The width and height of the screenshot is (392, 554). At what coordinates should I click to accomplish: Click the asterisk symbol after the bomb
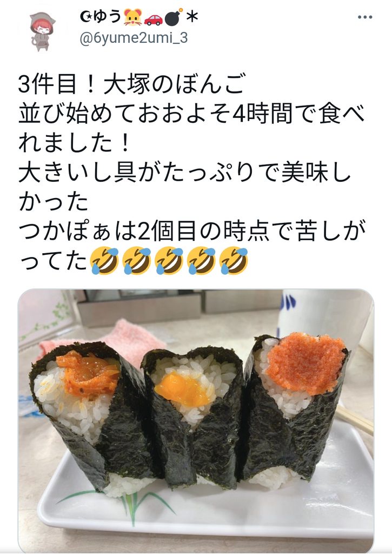click(x=192, y=17)
